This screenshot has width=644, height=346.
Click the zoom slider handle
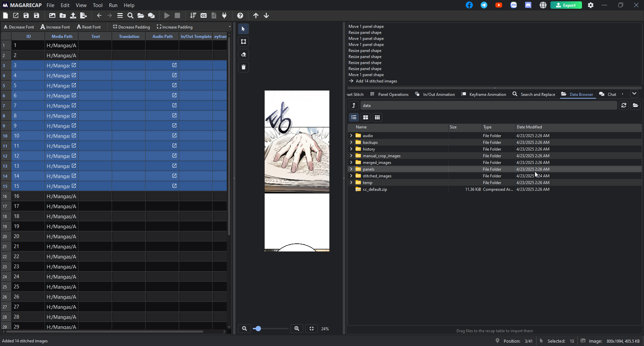258,329
